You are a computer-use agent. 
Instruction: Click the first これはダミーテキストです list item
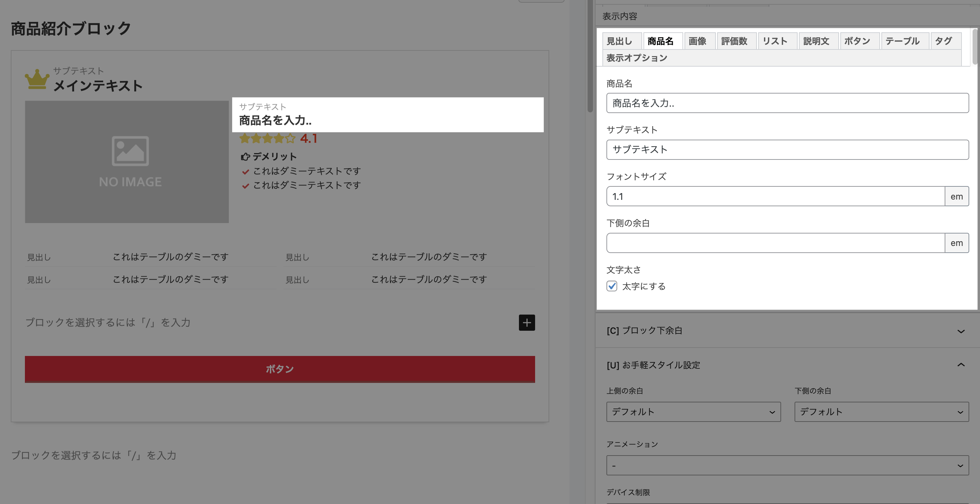[x=307, y=171]
